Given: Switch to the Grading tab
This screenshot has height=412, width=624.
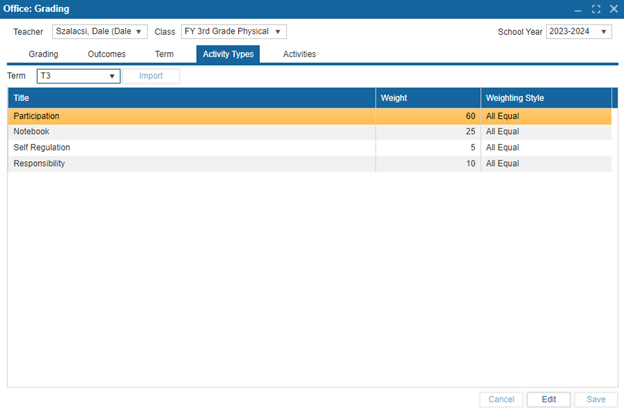Looking at the screenshot, I should click(43, 54).
